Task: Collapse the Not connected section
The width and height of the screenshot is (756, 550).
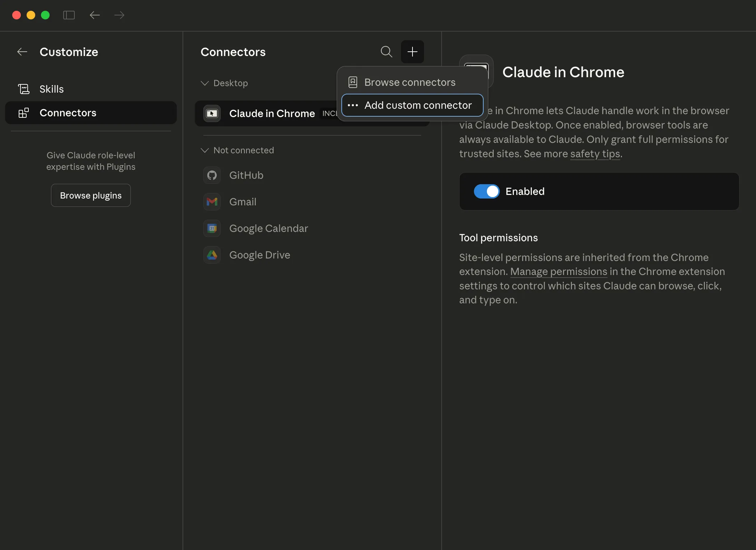Action: click(205, 150)
